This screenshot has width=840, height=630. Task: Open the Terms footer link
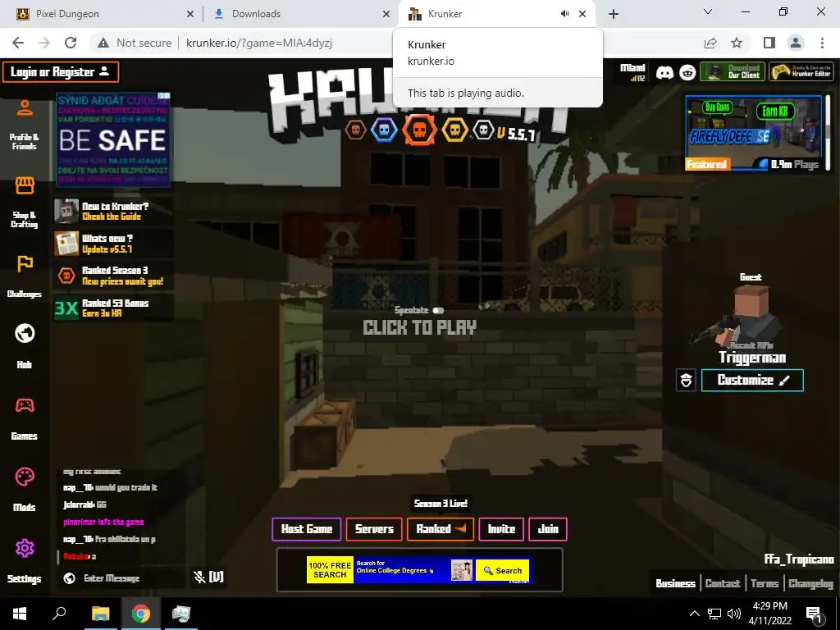(x=765, y=583)
